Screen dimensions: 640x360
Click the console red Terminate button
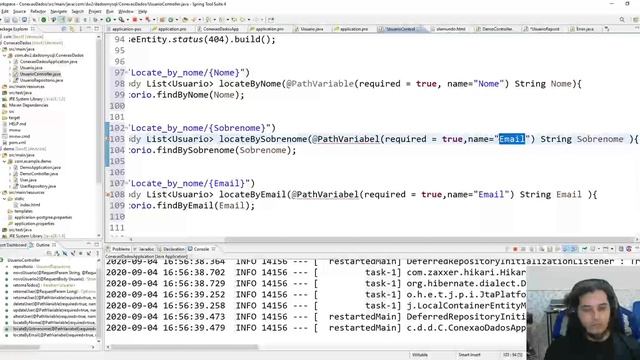(515, 249)
